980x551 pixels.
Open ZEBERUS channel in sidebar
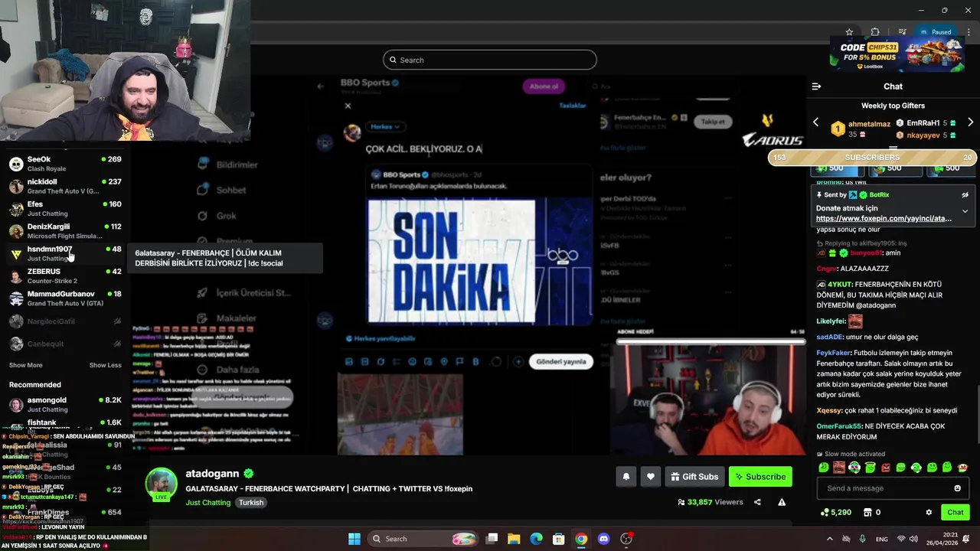click(x=65, y=275)
